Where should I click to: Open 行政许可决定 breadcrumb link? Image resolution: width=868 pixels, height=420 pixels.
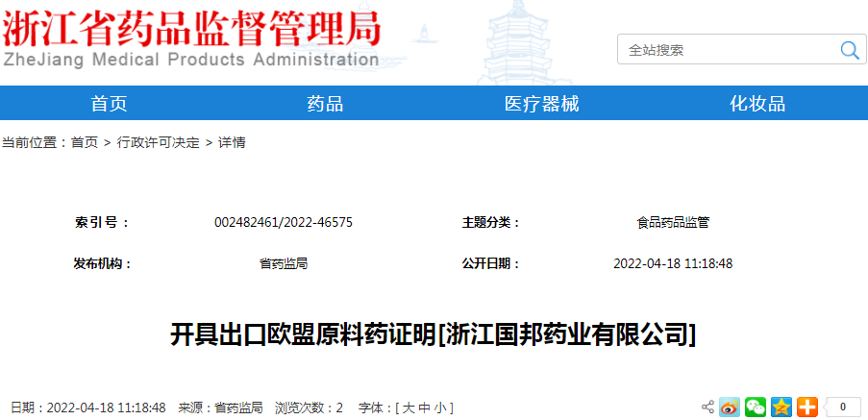click(x=158, y=143)
